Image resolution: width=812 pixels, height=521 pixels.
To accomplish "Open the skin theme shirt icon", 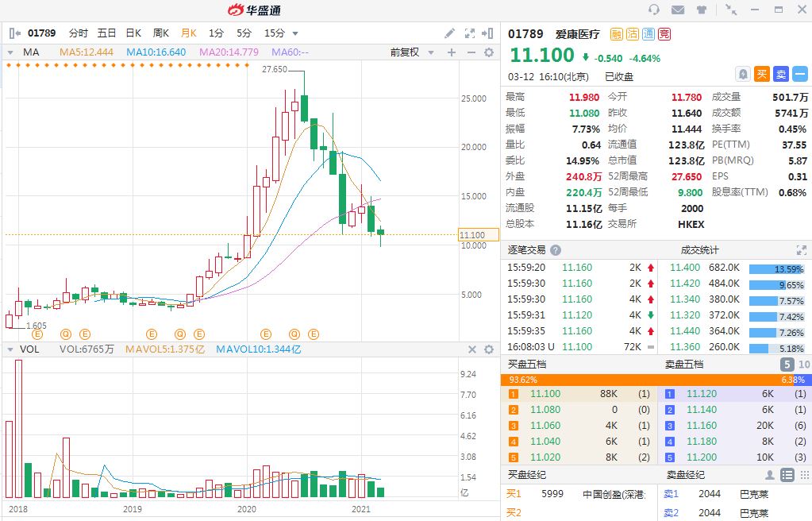I will [701, 10].
